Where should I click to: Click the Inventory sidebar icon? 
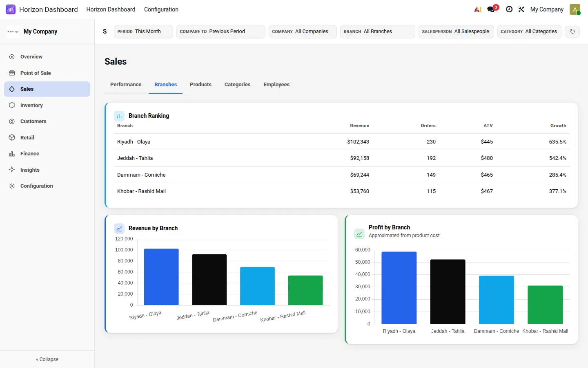12,105
